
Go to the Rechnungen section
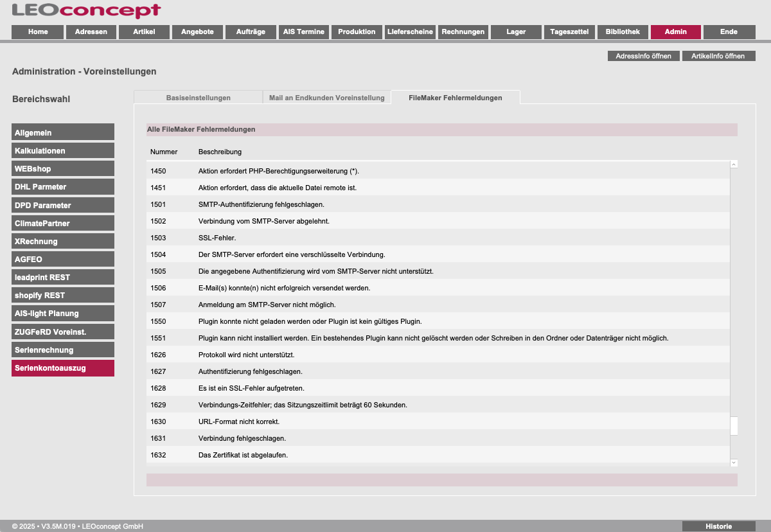pyautogui.click(x=463, y=31)
